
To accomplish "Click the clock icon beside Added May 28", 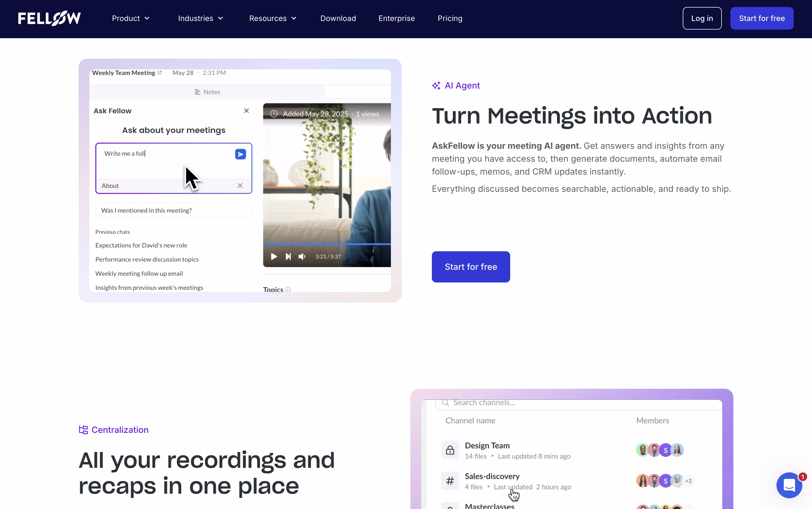I will coord(274,114).
